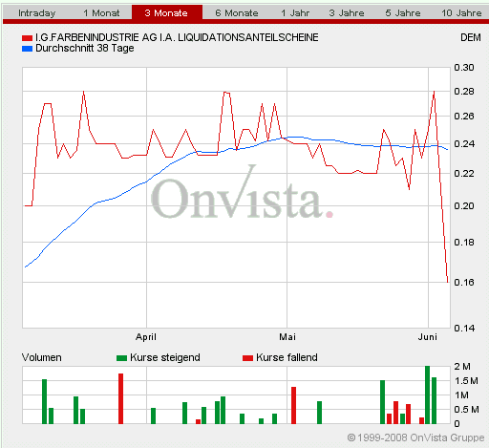
Task: Click the I.G.FARBENINDUSTRIE AG legend text
Action: coord(177,37)
